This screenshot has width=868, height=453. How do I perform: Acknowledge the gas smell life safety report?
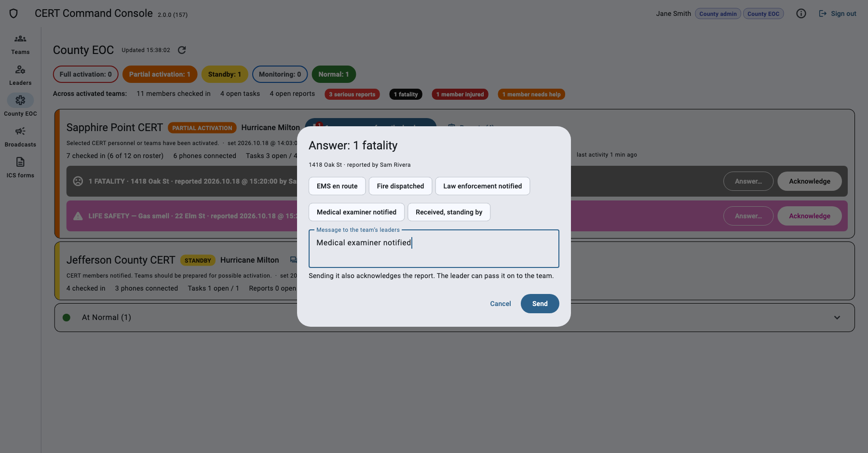[x=810, y=216]
